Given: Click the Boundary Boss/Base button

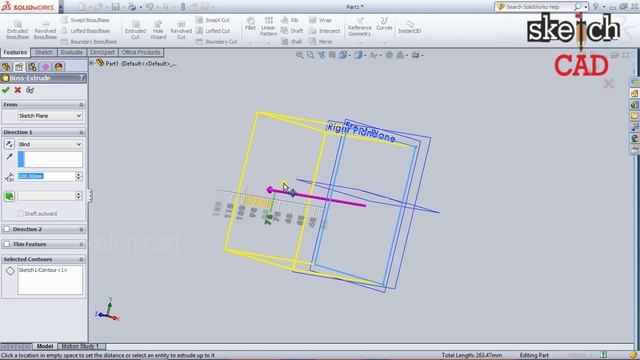Looking at the screenshot, I should click(89, 42).
